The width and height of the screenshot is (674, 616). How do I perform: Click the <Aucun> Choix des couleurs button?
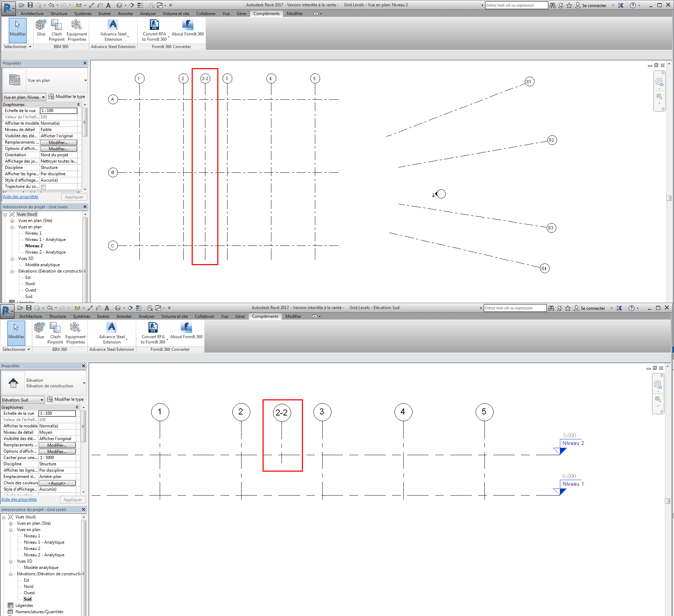(x=57, y=483)
